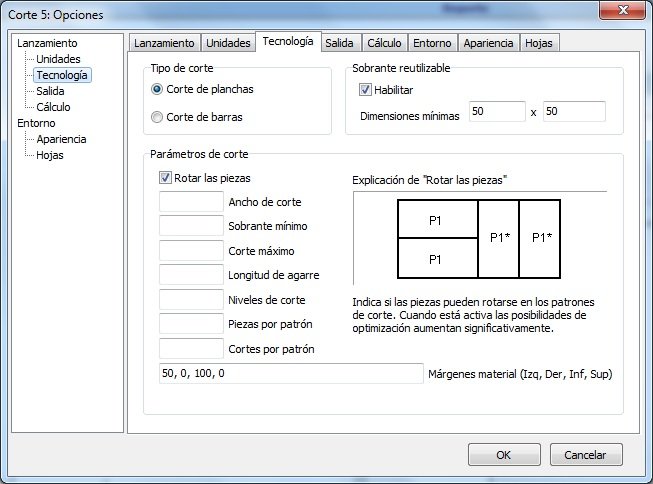Go to the Entorno tab

[433, 43]
